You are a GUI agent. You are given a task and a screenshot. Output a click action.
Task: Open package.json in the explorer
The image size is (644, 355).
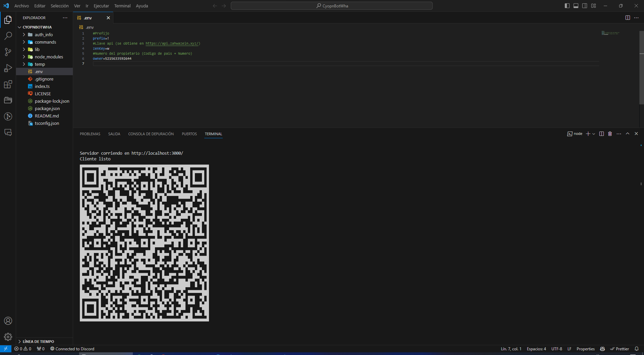coord(44,108)
